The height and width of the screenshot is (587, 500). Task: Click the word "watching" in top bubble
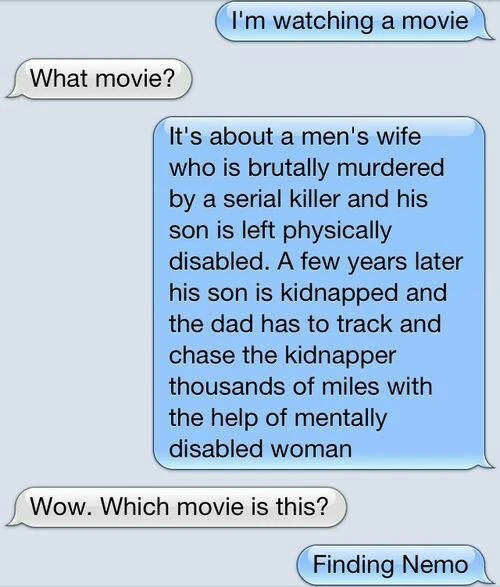pyautogui.click(x=324, y=21)
